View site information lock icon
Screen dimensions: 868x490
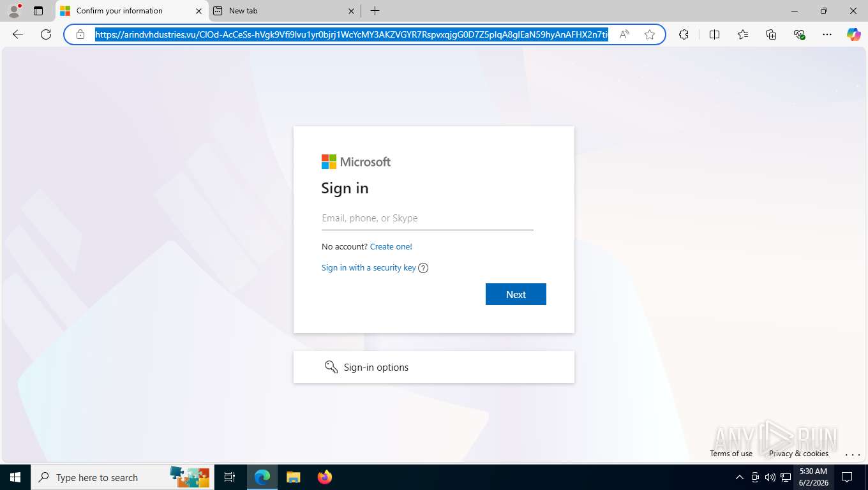[x=80, y=34]
